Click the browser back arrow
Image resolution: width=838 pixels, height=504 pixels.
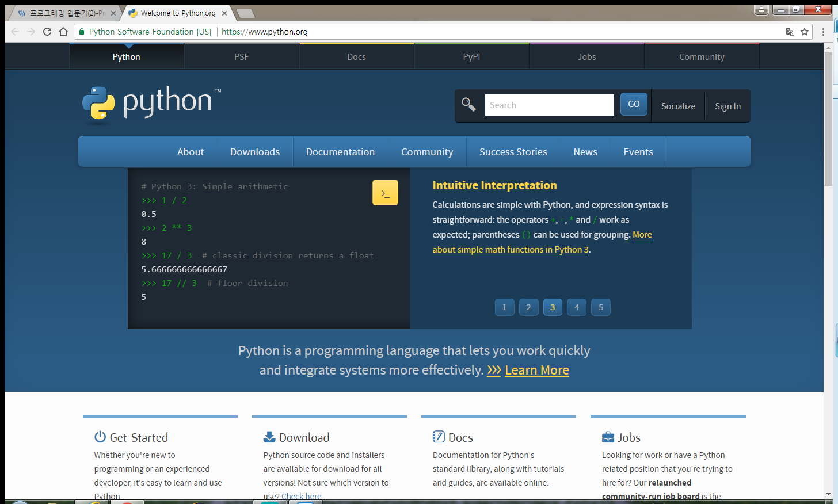(x=15, y=32)
